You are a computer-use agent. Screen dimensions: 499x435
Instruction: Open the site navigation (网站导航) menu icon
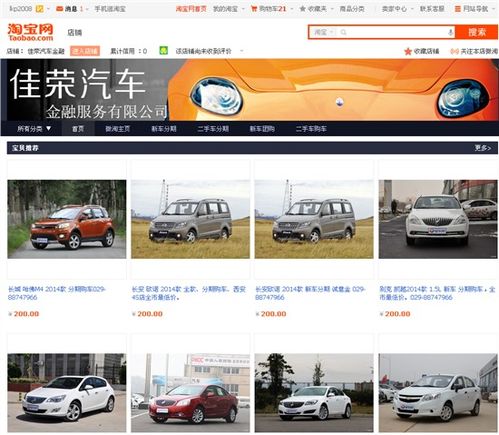point(458,9)
